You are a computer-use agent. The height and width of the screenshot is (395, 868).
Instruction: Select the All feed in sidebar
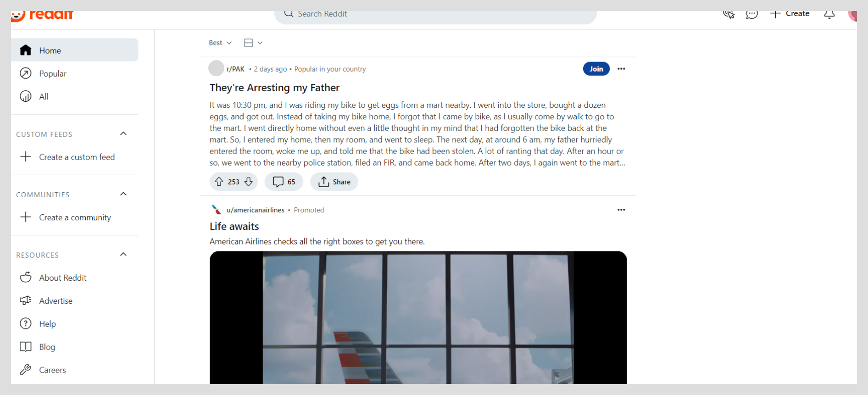44,96
